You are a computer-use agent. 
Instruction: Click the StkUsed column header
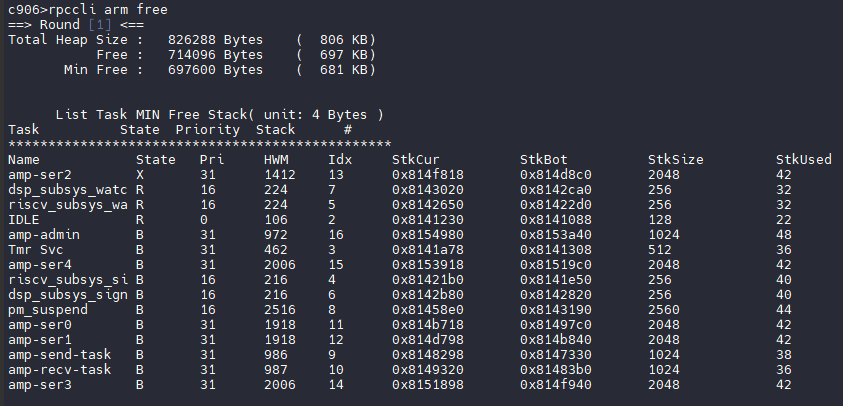coord(803,160)
